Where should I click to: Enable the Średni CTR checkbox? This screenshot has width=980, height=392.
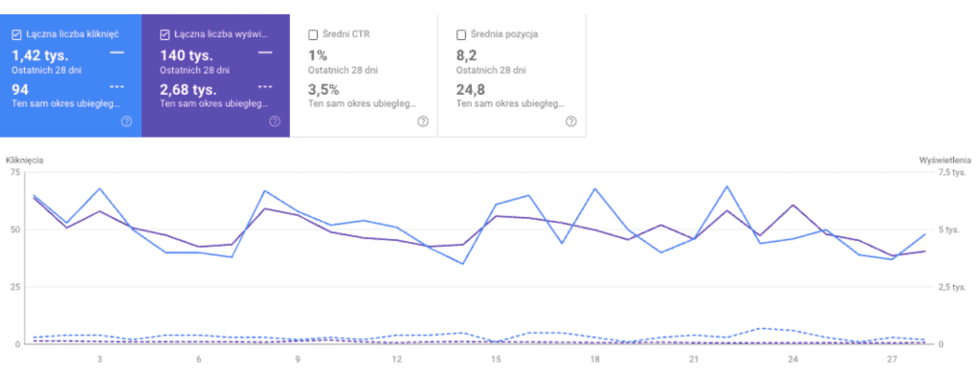313,35
